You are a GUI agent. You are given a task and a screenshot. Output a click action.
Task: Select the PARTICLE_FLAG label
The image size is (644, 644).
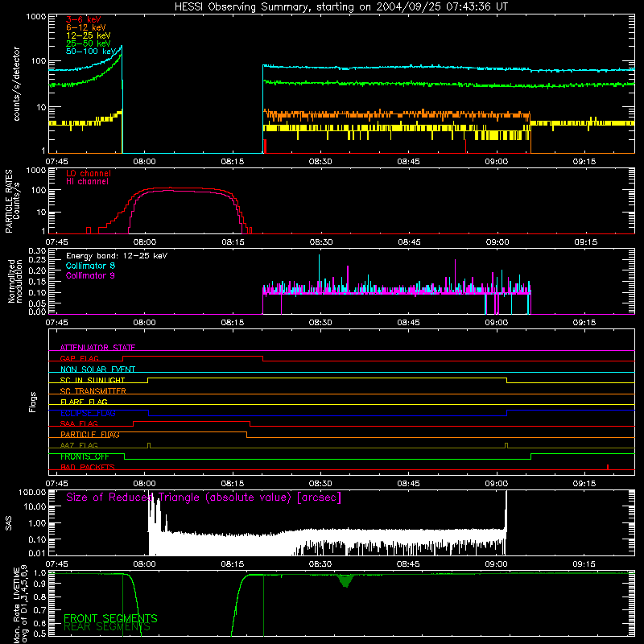(x=90, y=434)
